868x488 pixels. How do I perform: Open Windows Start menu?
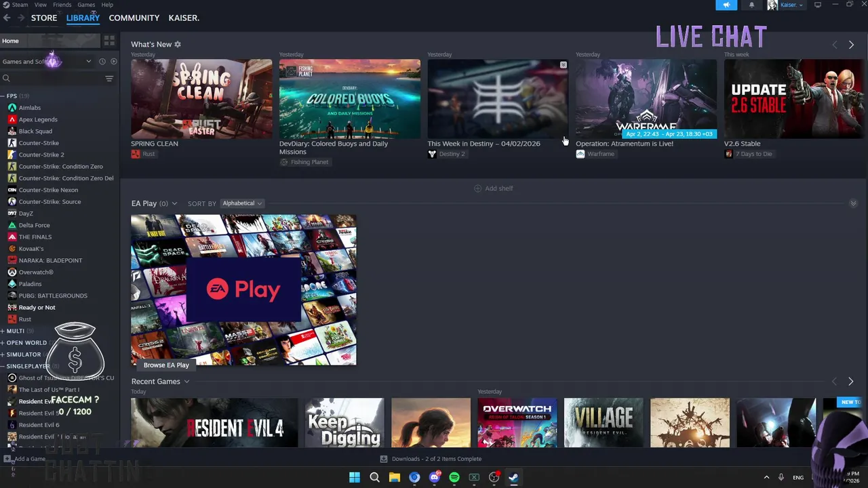[x=355, y=477]
